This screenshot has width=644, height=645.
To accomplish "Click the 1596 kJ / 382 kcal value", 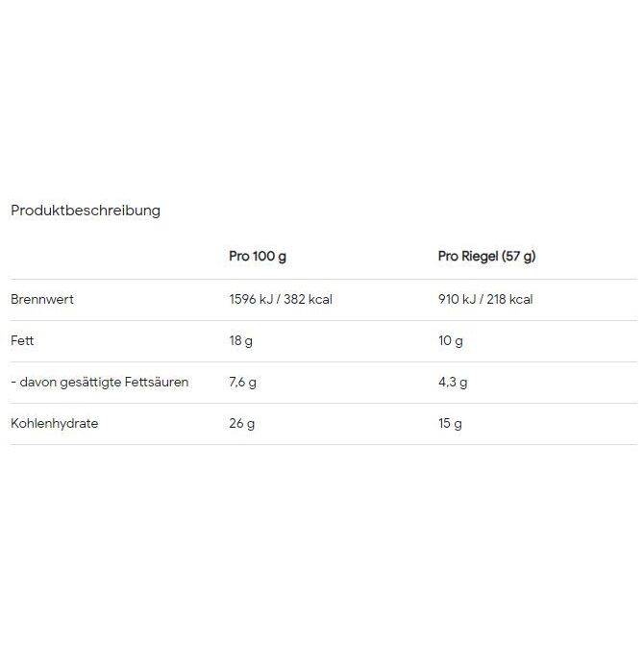I will click(281, 299).
